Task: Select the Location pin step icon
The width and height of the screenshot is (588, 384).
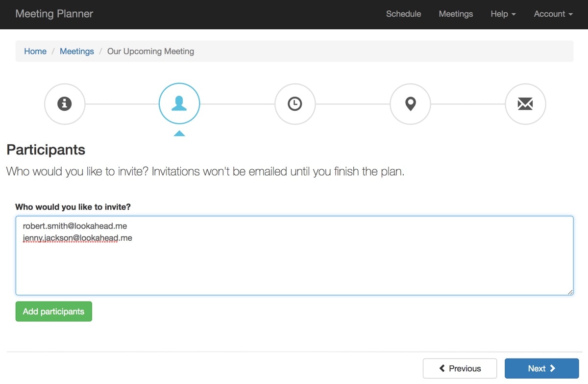Action: click(410, 103)
